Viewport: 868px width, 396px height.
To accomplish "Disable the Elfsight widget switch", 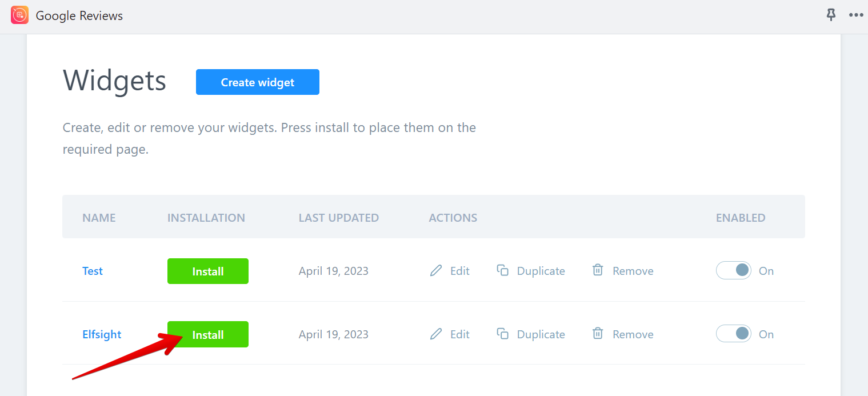I will (733, 334).
